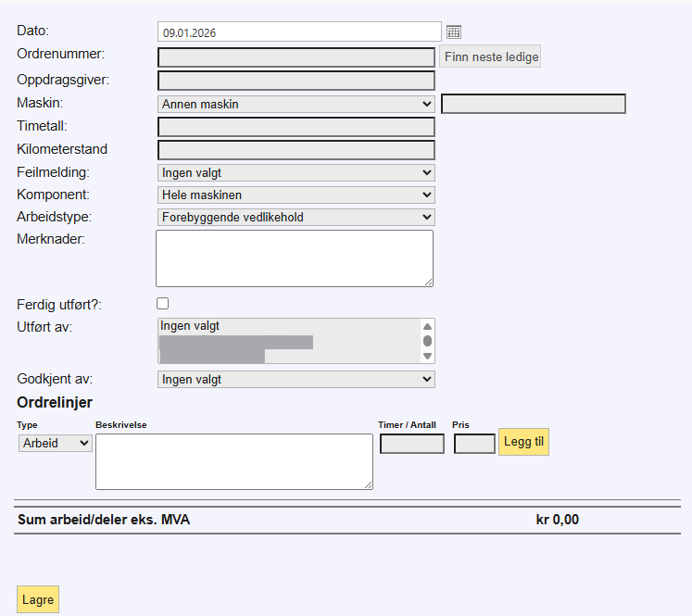Viewport: 692px width, 616px height.
Task: Focus the Kilometerstand field
Action: tap(296, 149)
